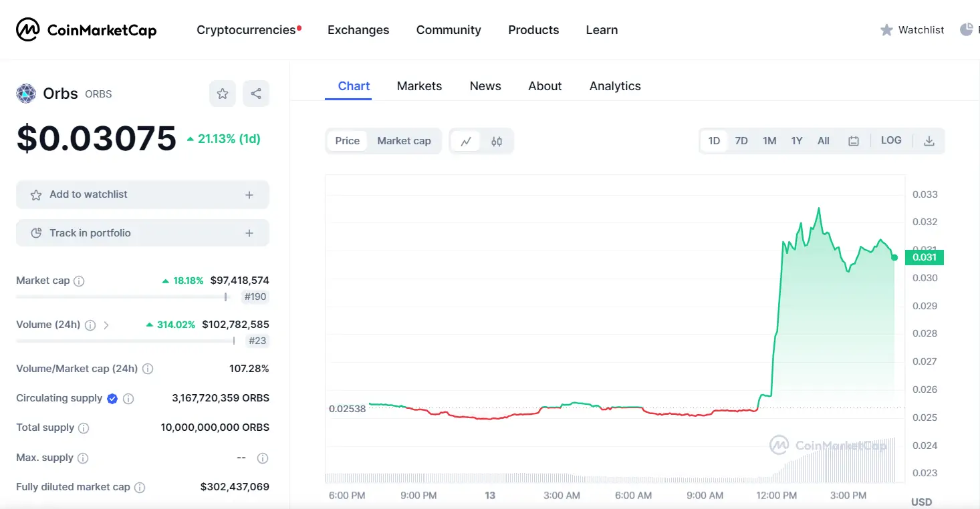Viewport: 980px width, 509px height.
Task: Click Track in portfolio button
Action: click(142, 233)
